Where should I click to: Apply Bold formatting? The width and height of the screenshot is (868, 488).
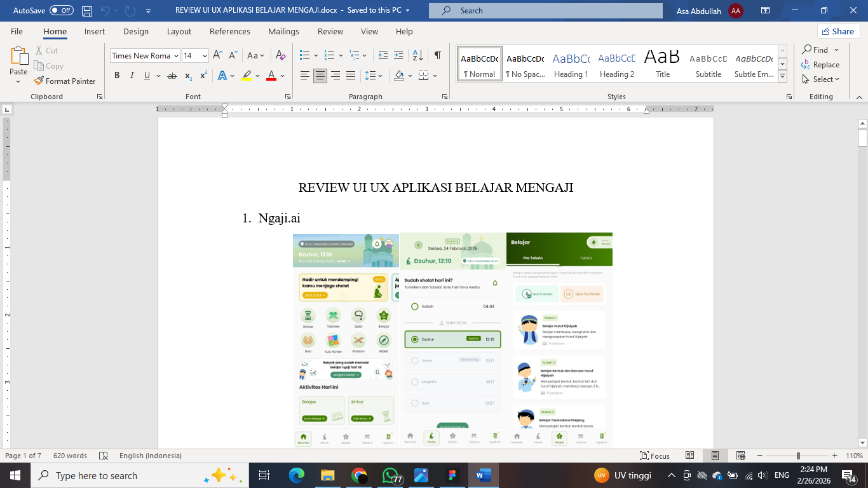pos(117,76)
